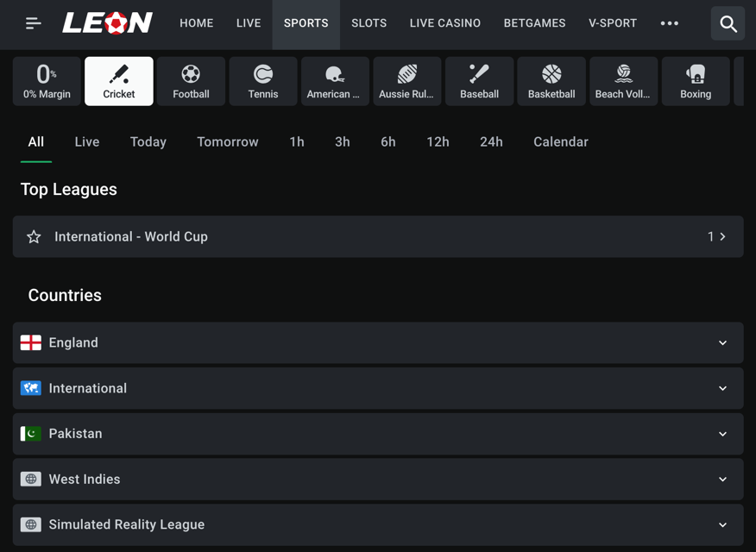756x552 pixels.
Task: Open the Calendar filter
Action: (561, 141)
